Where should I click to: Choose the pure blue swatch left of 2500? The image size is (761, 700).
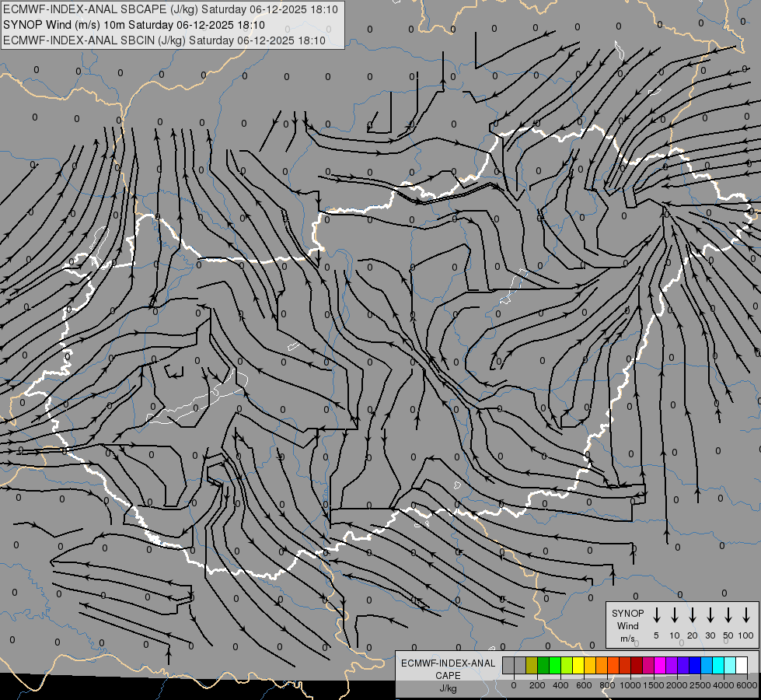click(x=694, y=665)
